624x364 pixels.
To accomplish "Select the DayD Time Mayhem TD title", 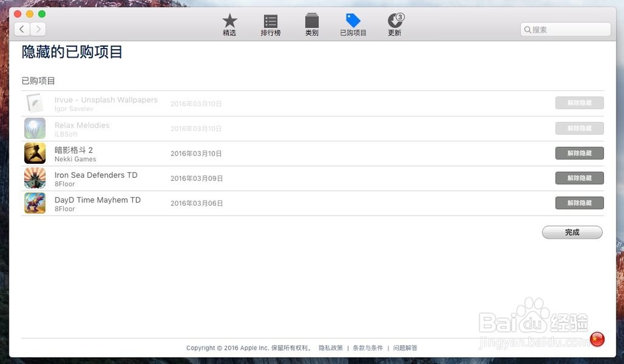I will [x=97, y=200].
